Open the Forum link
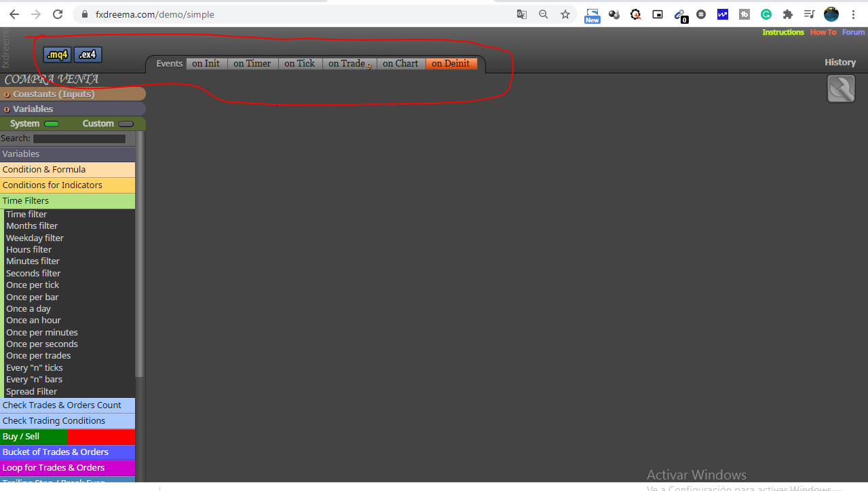Viewport: 868px width, 491px height. click(x=854, y=32)
